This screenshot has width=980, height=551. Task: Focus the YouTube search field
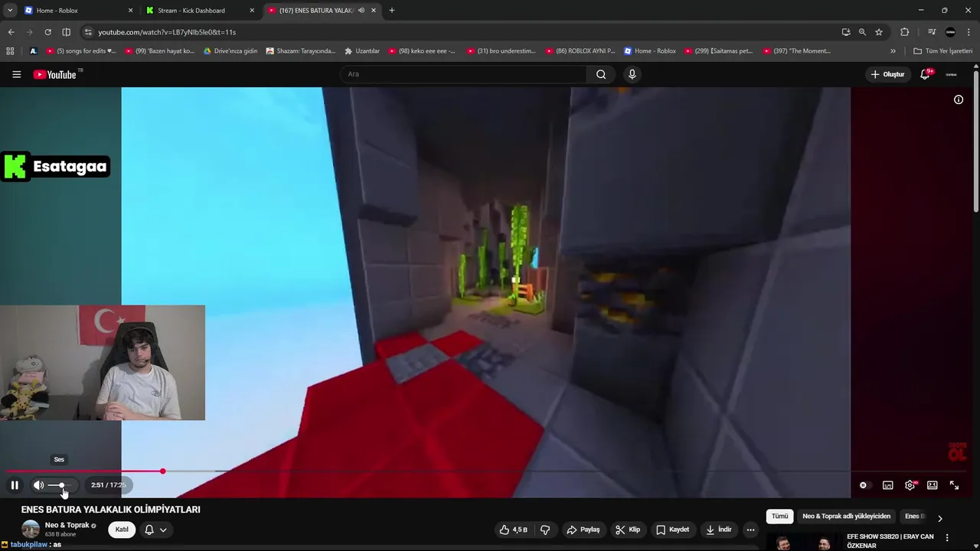[463, 74]
